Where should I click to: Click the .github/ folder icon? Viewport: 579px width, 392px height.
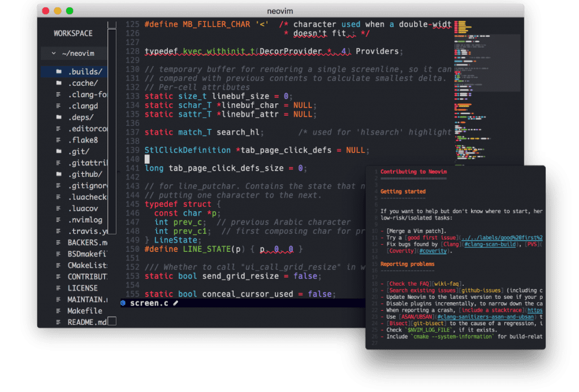click(x=59, y=174)
